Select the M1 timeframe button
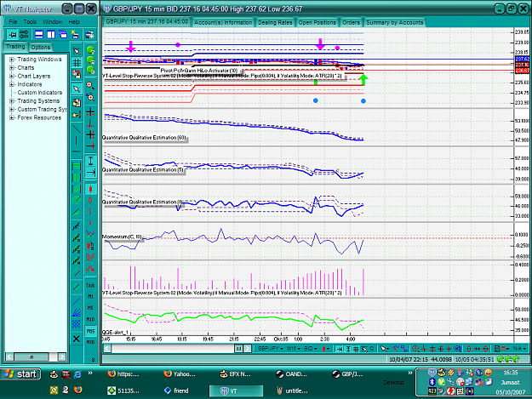Viewport: 532px width, 399px height. click(90, 297)
